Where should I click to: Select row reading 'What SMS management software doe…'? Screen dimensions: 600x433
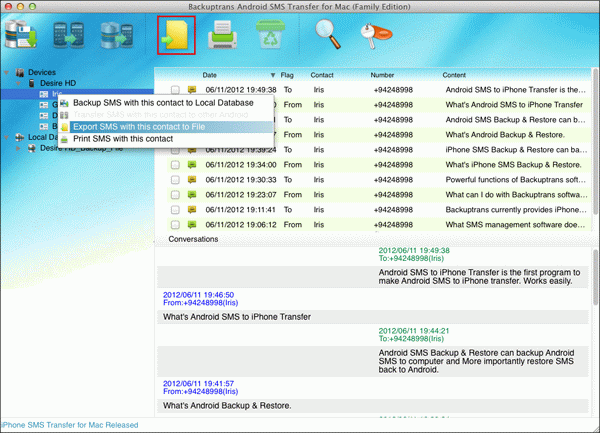click(378, 225)
